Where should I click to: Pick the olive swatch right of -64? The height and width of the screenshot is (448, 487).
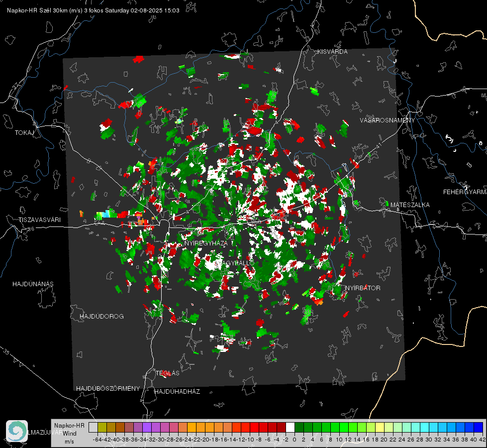pos(102,427)
